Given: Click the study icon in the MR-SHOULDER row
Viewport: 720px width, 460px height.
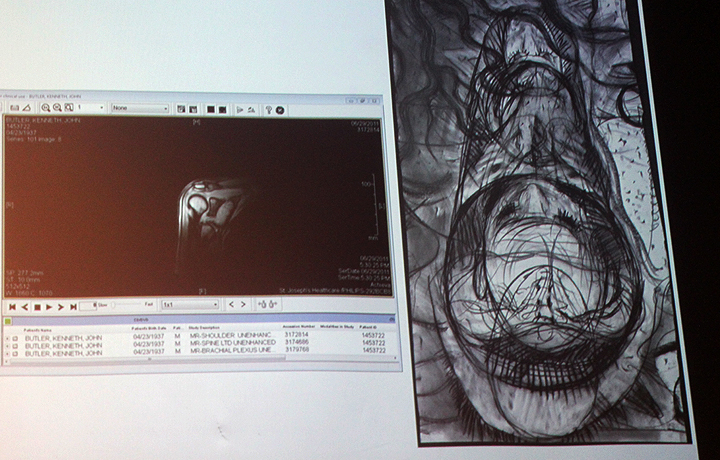Looking at the screenshot, I should pyautogui.click(x=15, y=338).
